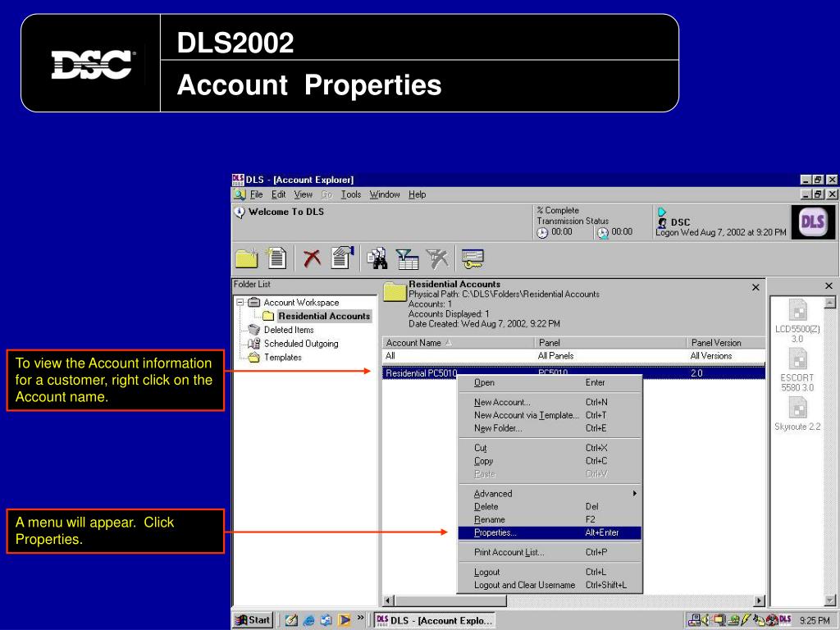Click the Welcome To DLS info bubble icon
The height and width of the screenshot is (630, 840).
point(240,212)
